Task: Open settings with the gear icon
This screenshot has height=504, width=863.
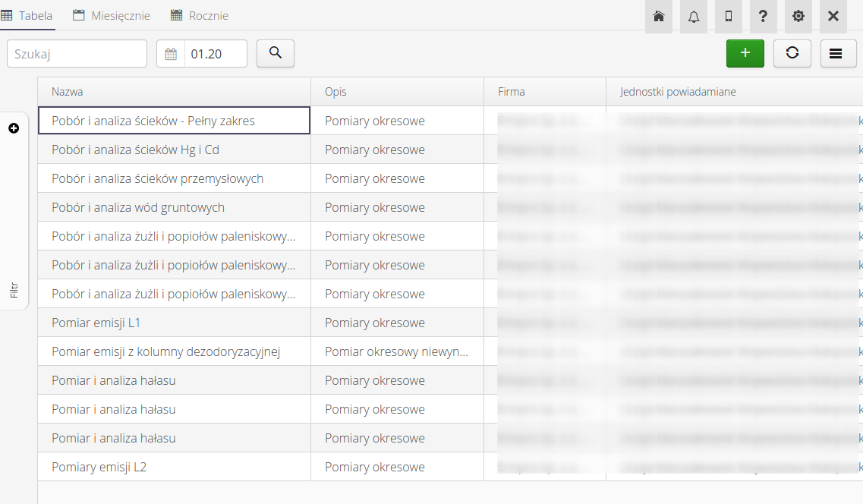Action: pos(798,17)
